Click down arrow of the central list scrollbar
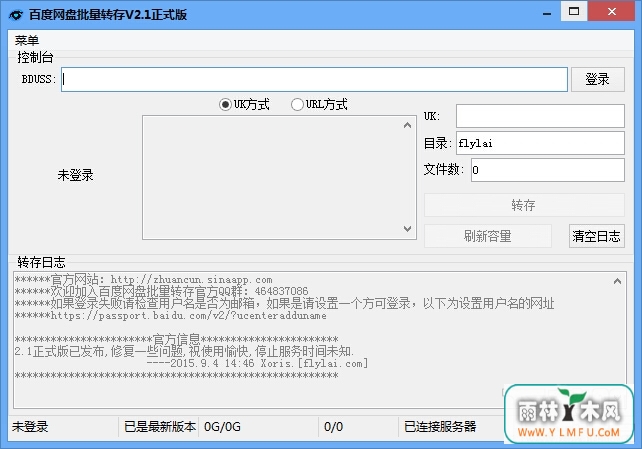 tap(407, 229)
